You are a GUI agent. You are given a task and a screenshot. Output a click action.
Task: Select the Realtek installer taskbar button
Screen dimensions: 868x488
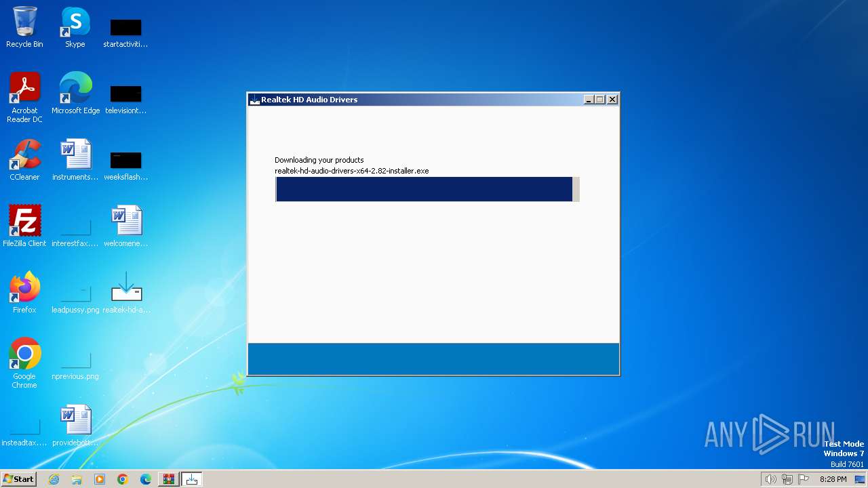pyautogui.click(x=192, y=479)
